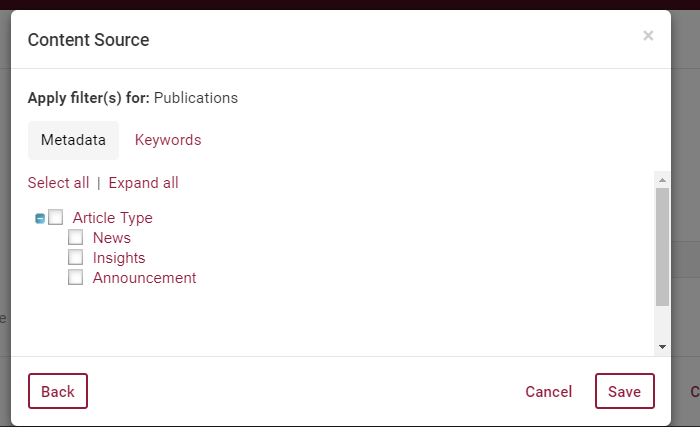Click the Announcement tree item label

[x=145, y=278]
